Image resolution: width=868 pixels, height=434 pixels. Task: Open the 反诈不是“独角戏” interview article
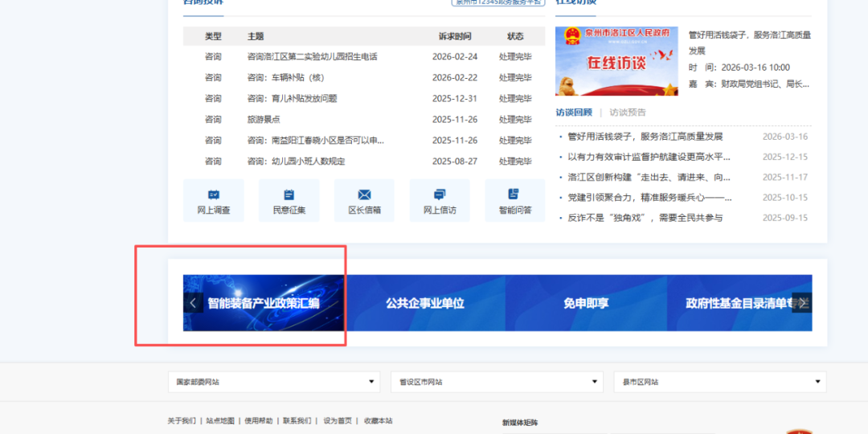[645, 218]
